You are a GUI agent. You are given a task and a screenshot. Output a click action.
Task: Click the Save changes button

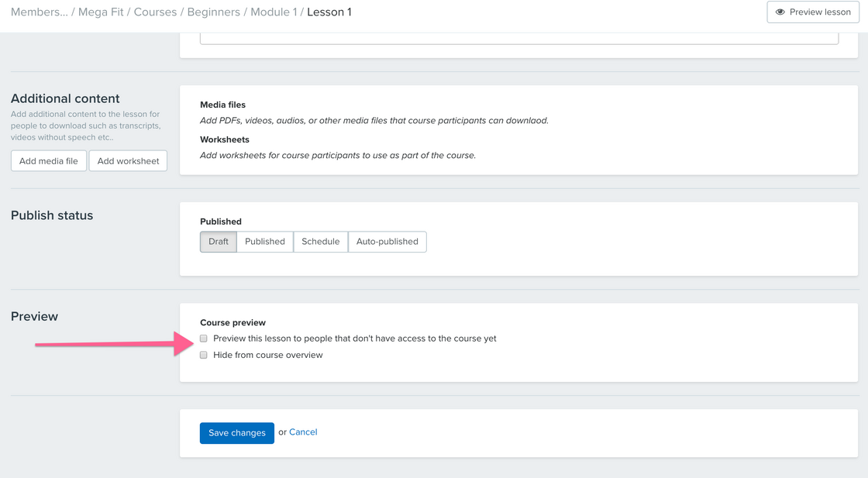click(237, 433)
